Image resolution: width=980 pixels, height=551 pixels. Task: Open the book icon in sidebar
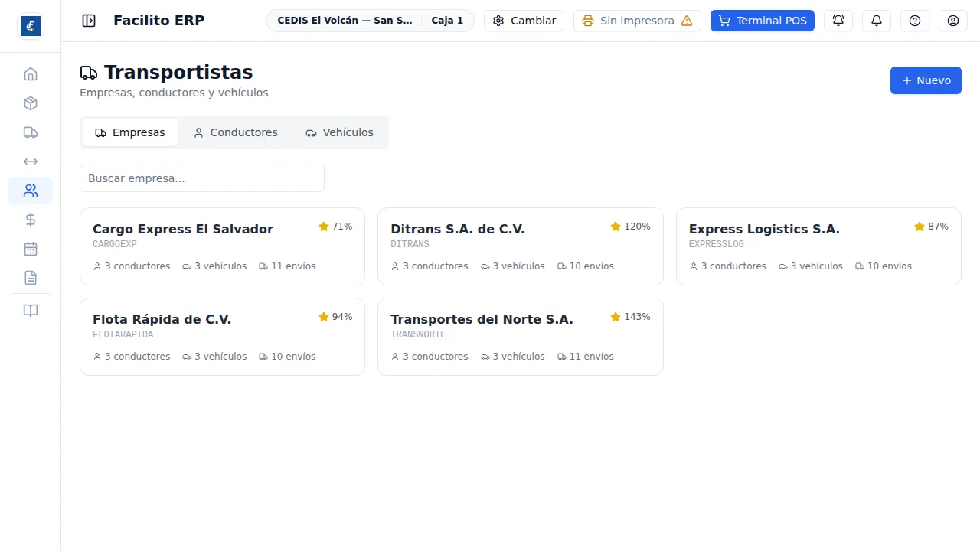pyautogui.click(x=31, y=311)
